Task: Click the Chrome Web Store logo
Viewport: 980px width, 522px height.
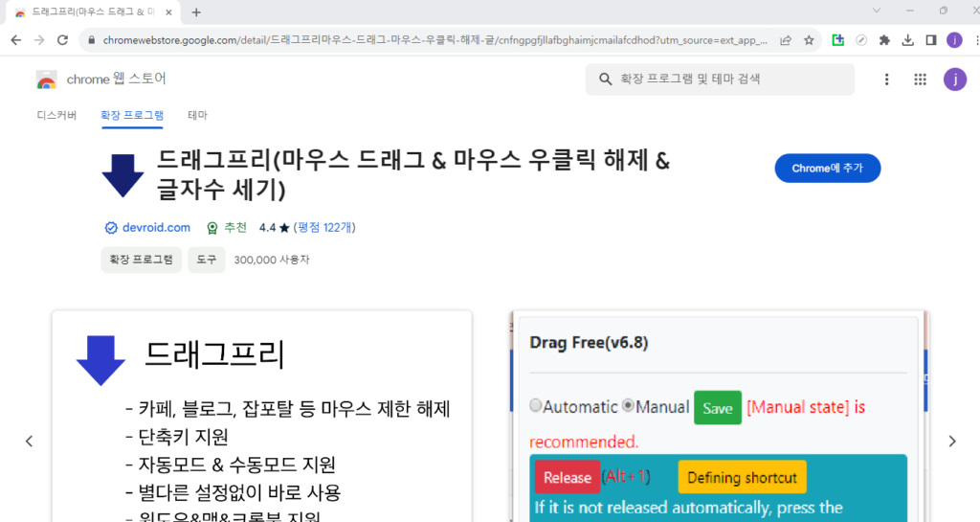Action: (x=46, y=79)
